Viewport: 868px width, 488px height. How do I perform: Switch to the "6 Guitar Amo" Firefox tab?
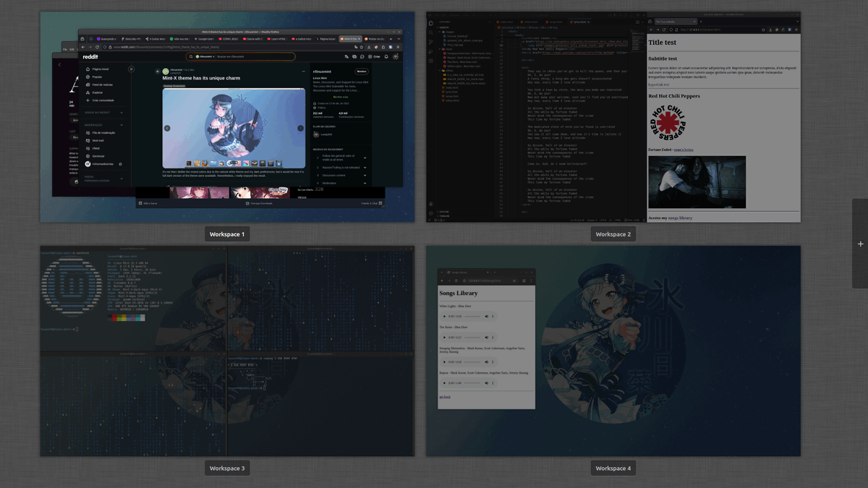coord(156,39)
